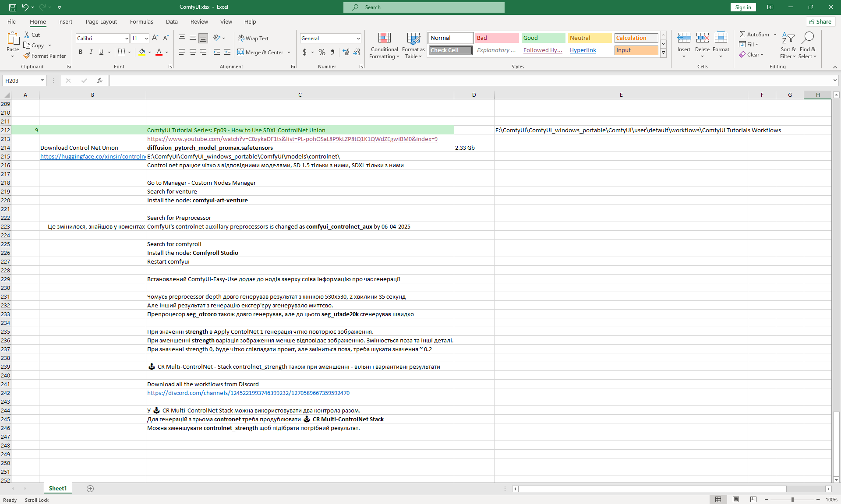Expand the General number format dropdown
Viewport: 841px width, 504px height.
click(x=358, y=39)
